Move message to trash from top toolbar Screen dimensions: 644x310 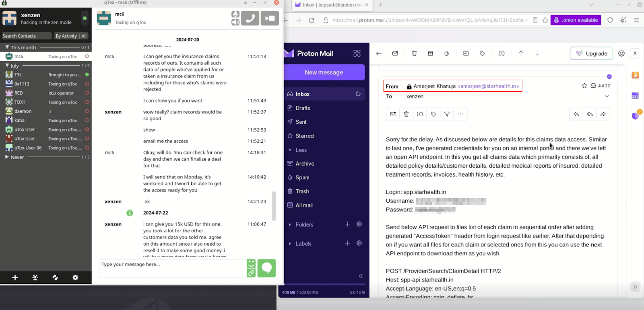coord(414,53)
